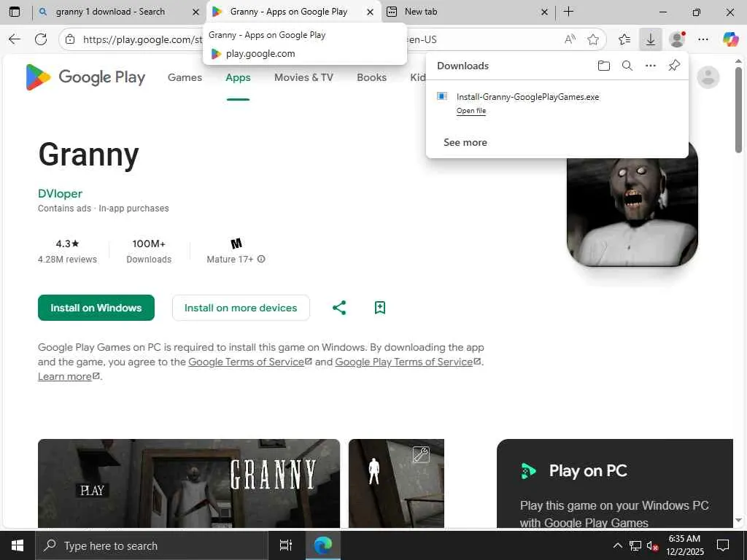Open Movies & TV section
Viewport: 747px width, 560px height.
pyautogui.click(x=303, y=77)
